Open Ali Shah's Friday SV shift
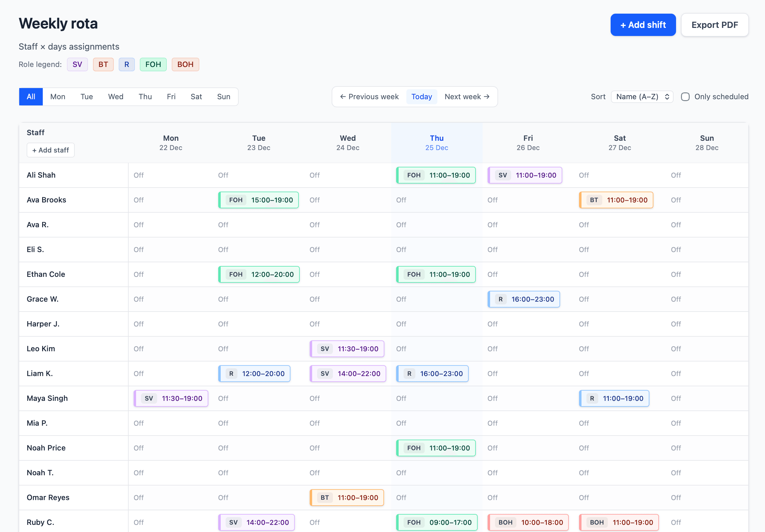This screenshot has height=532, width=765. tap(525, 175)
